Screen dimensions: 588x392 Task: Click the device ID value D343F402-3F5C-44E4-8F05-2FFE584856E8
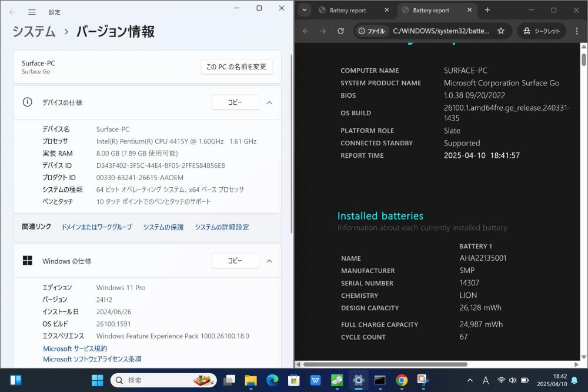click(x=161, y=165)
